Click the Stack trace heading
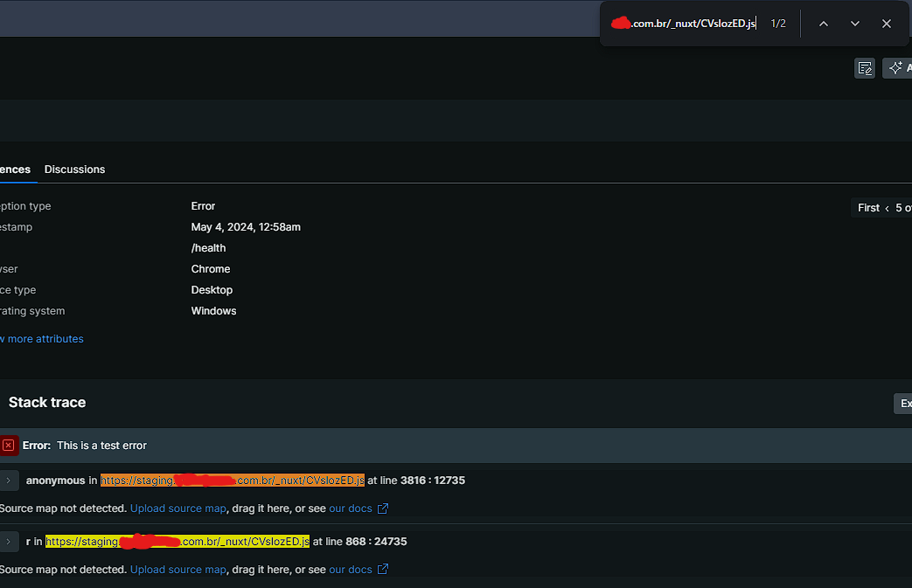 (x=47, y=402)
